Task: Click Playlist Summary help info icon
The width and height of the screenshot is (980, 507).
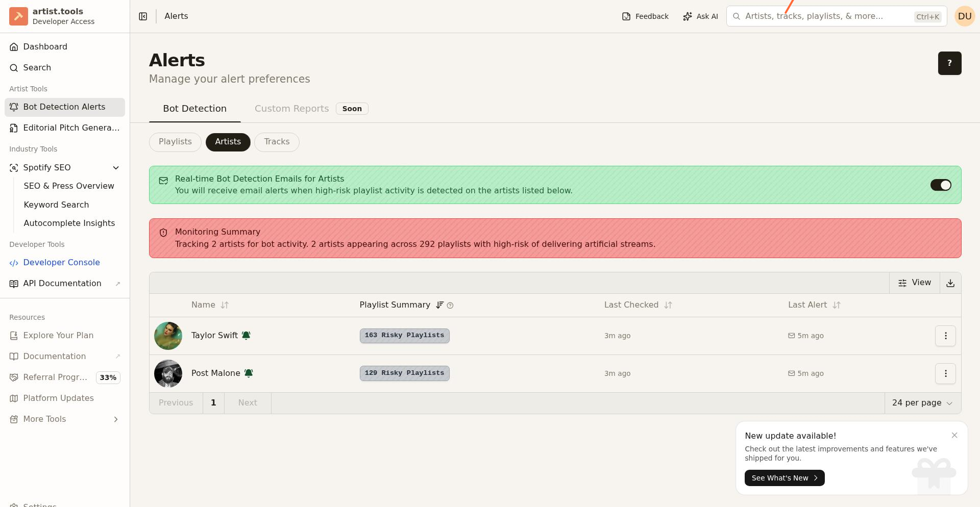Action: point(450,306)
